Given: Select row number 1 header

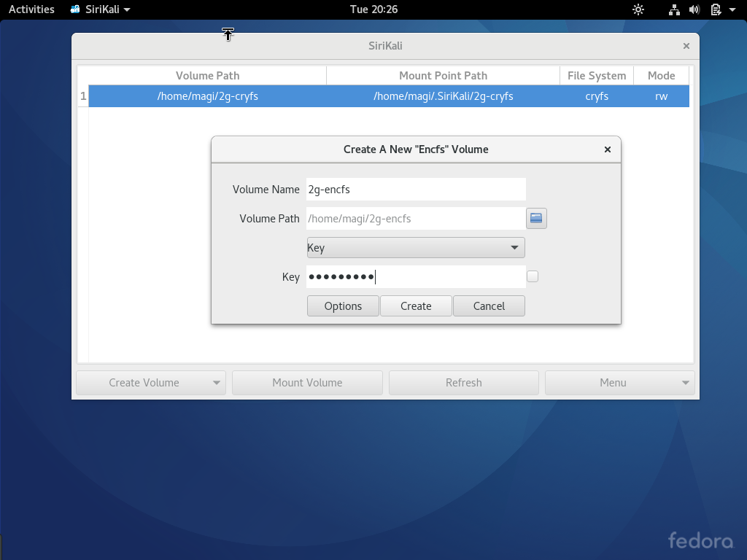Looking at the screenshot, I should (x=83, y=96).
